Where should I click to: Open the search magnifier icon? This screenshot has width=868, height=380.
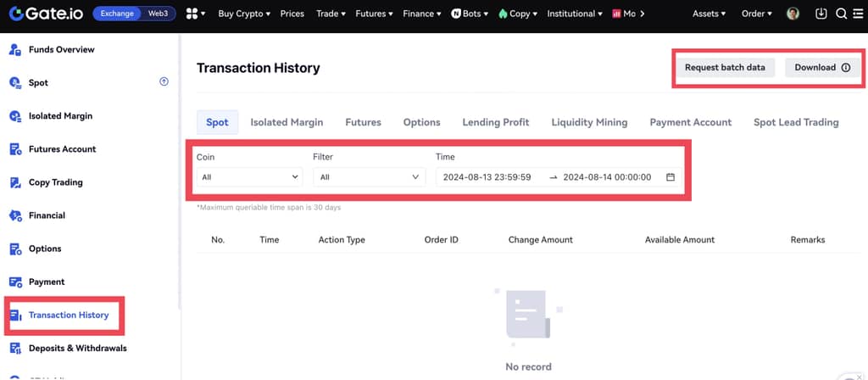point(841,14)
